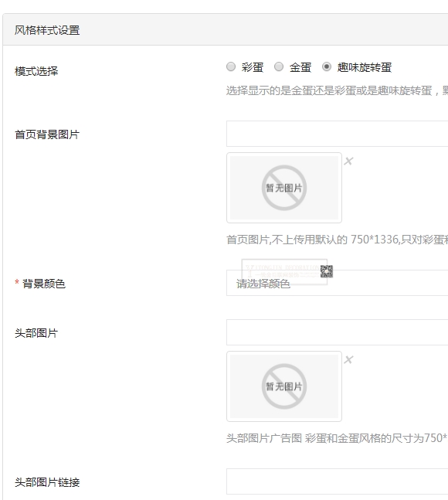Click the 暂无图片 placeholder under 头部图片
Screen dimensions: 448x500
(x=284, y=386)
